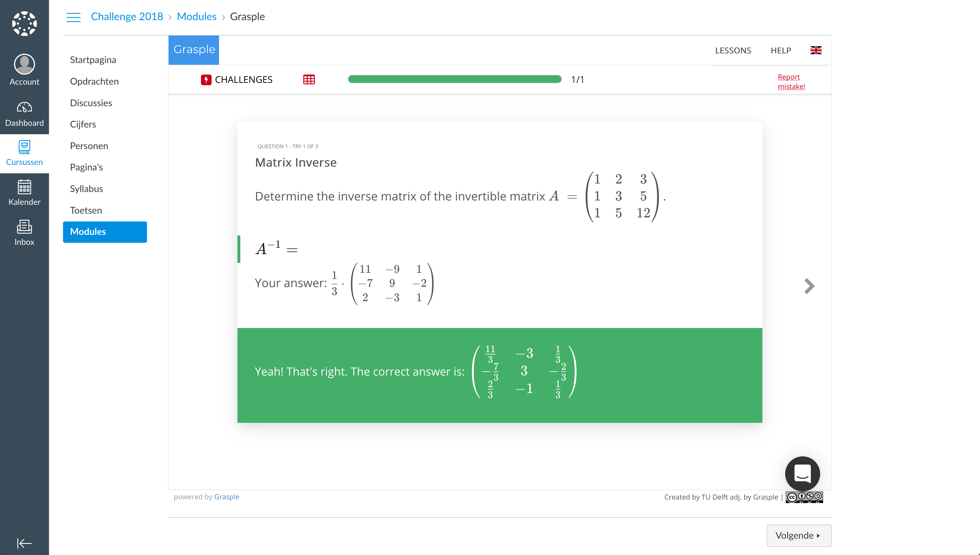This screenshot has height=555, width=980.
Task: Open the LESSONS tab
Action: click(x=733, y=50)
